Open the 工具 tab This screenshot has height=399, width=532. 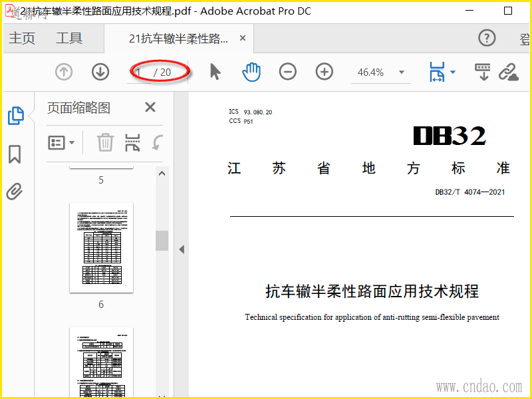69,38
